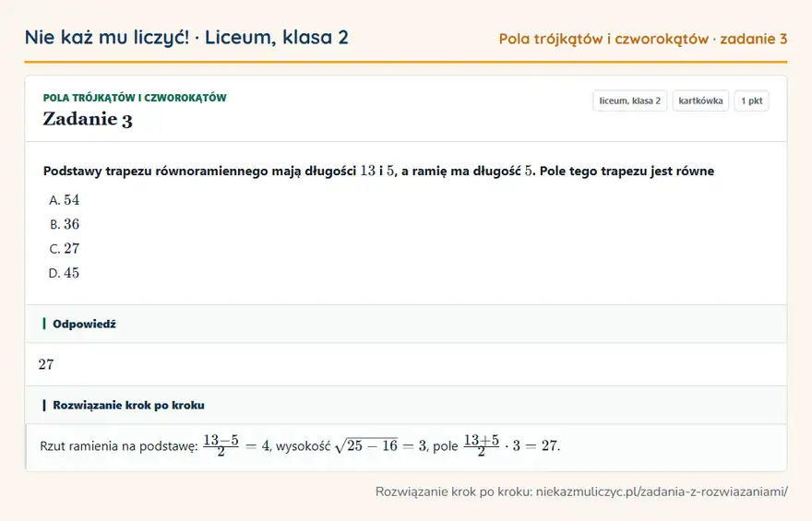
Task: Select answer option B. 36
Action: (x=65, y=225)
